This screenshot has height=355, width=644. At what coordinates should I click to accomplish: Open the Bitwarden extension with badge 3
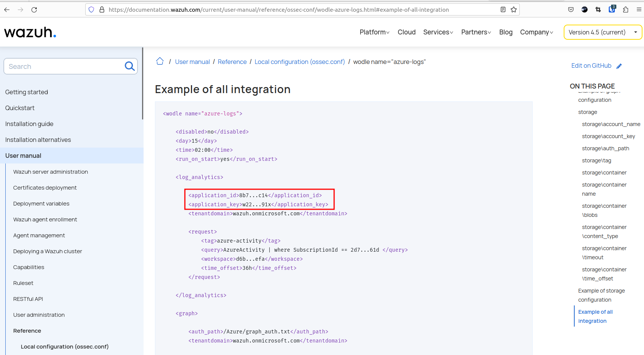612,9
